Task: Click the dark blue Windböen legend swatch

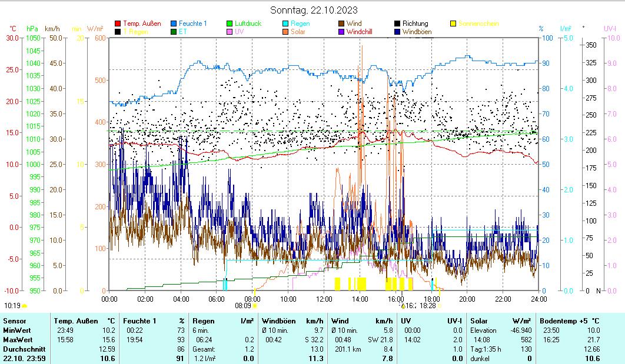Action: pyautogui.click(x=397, y=32)
